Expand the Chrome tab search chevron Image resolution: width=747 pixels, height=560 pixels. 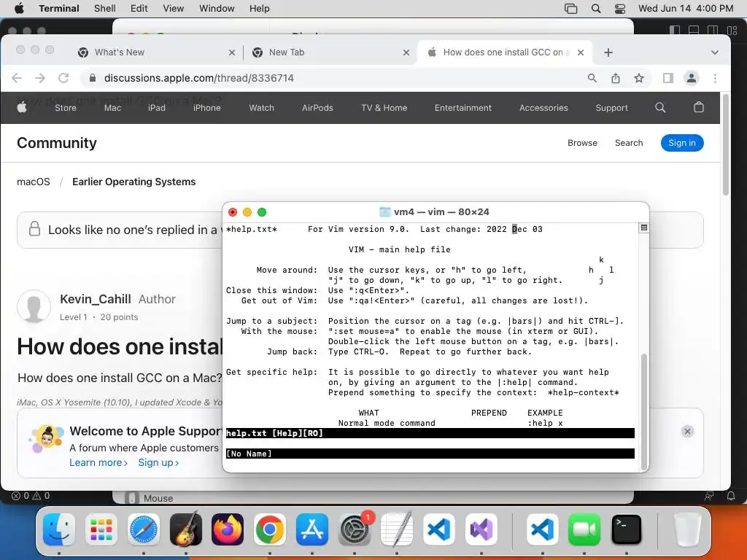tap(715, 52)
